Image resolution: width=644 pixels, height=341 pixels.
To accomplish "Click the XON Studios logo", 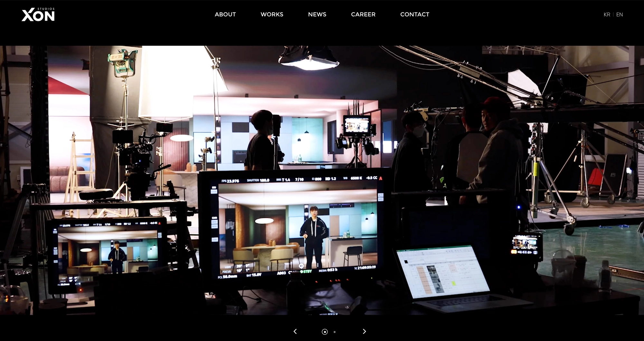I will click(38, 15).
